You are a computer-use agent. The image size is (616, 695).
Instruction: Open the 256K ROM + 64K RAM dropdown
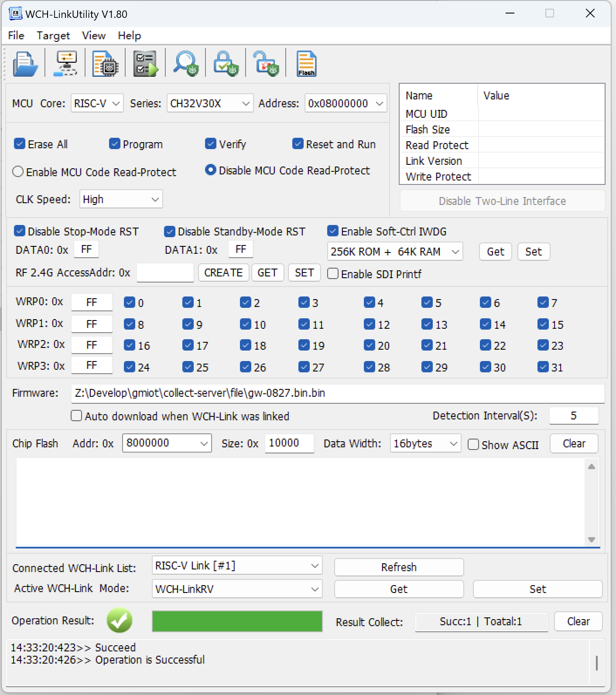pyautogui.click(x=395, y=252)
